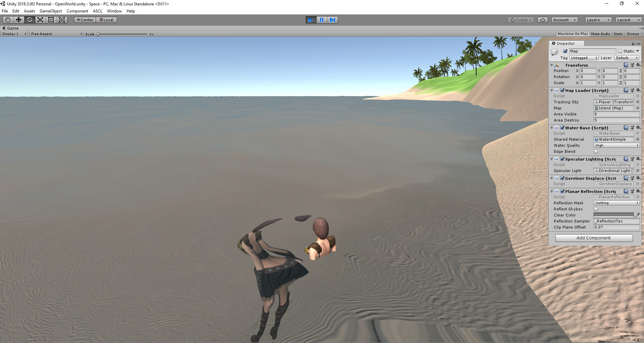Click the Clear Color swatch
Viewport: 644px width, 343px height.
pyautogui.click(x=613, y=215)
